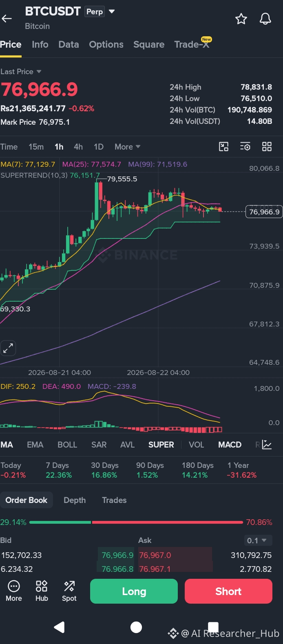Select the Depth tab
This screenshot has width=283, height=644.
[75, 500]
